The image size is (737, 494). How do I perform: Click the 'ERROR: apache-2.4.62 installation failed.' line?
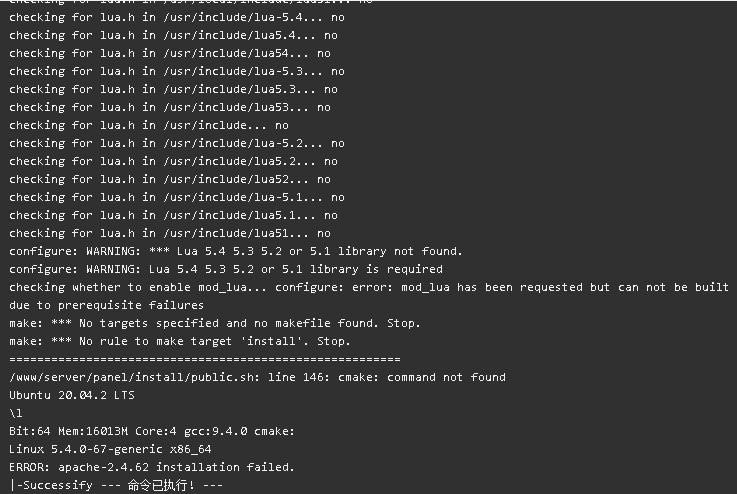point(152,467)
